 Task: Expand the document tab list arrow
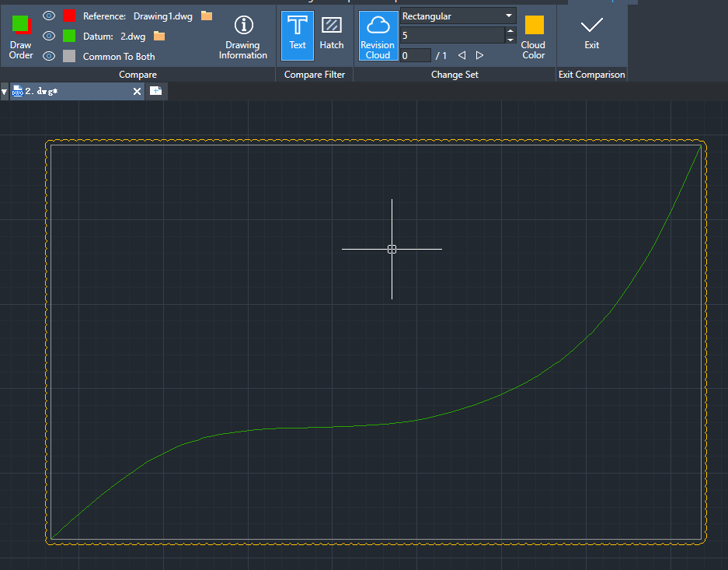coord(4,92)
